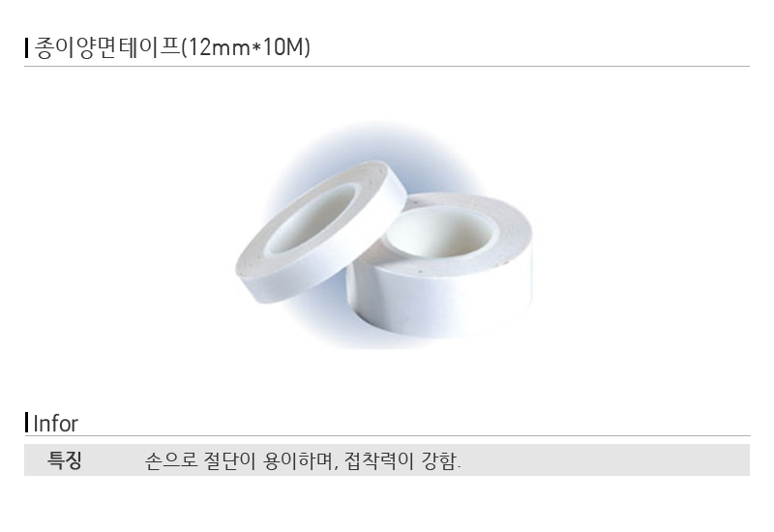Click the phrase 접착력이 강함
The image size is (774, 532).
pos(402,461)
